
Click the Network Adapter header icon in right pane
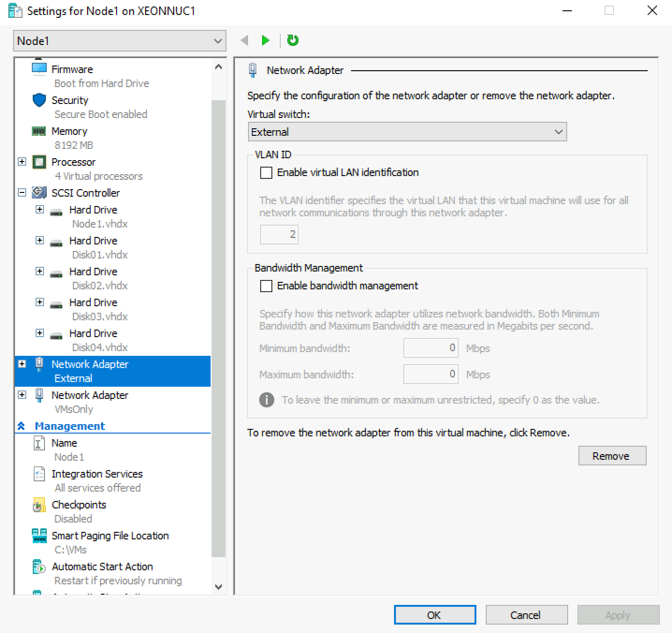[253, 70]
